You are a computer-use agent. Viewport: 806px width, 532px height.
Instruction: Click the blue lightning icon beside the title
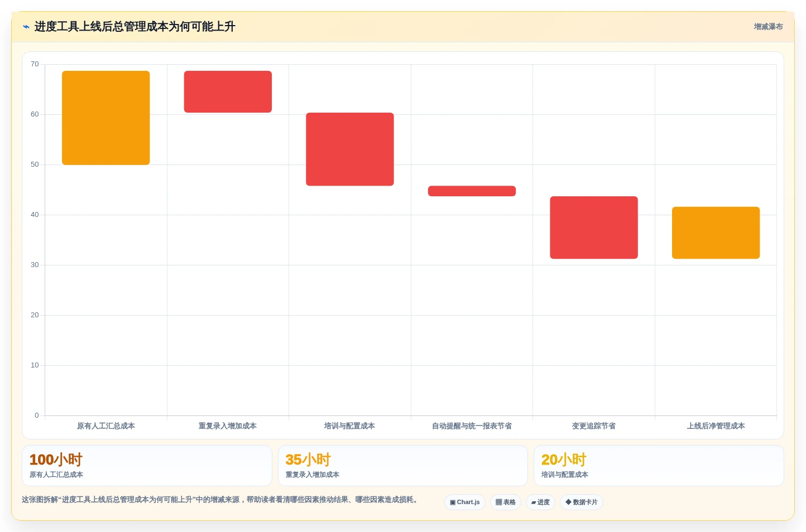point(26,27)
